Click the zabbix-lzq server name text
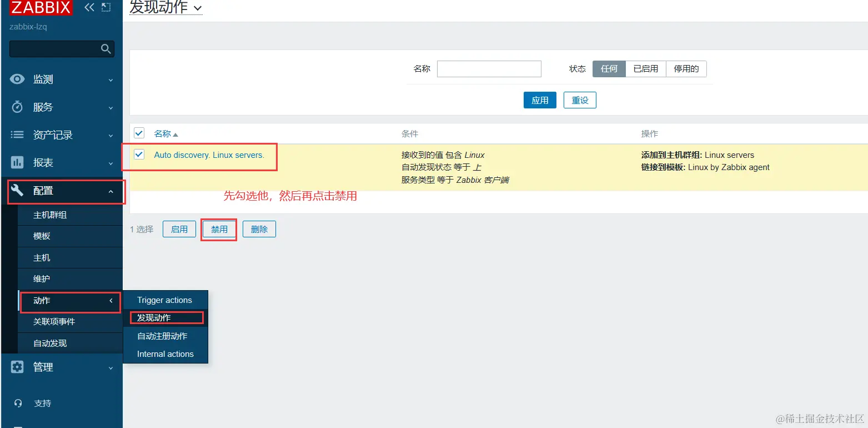 [28, 27]
